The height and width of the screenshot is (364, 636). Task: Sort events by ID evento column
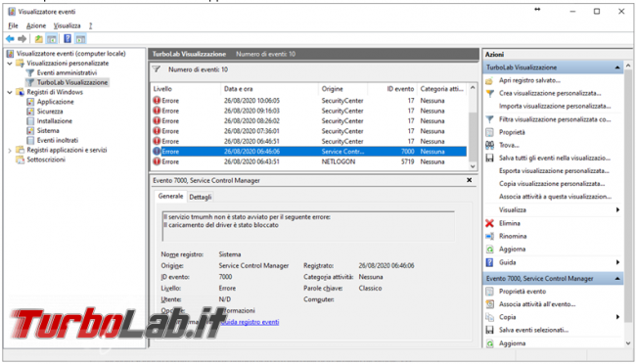click(x=392, y=88)
